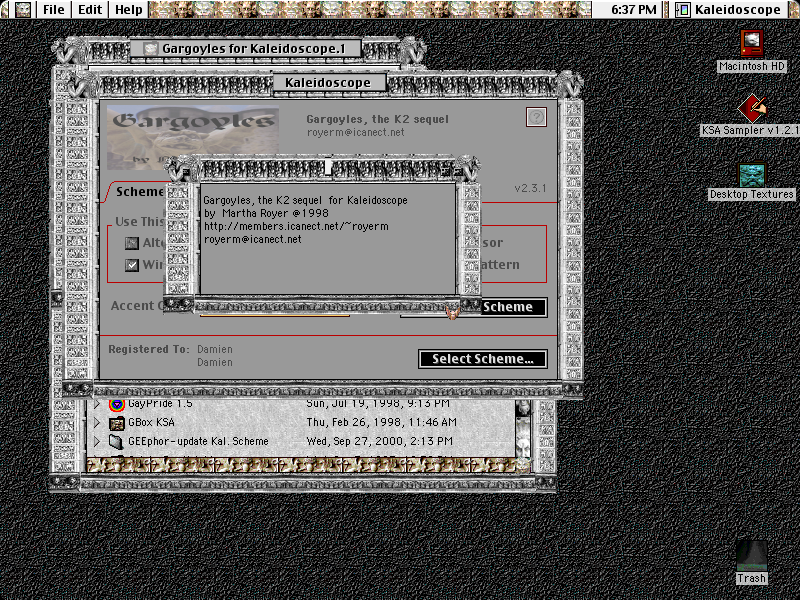Image resolution: width=800 pixels, height=600 pixels.
Task: Select the GBox KSA folder icon
Action: (117, 422)
